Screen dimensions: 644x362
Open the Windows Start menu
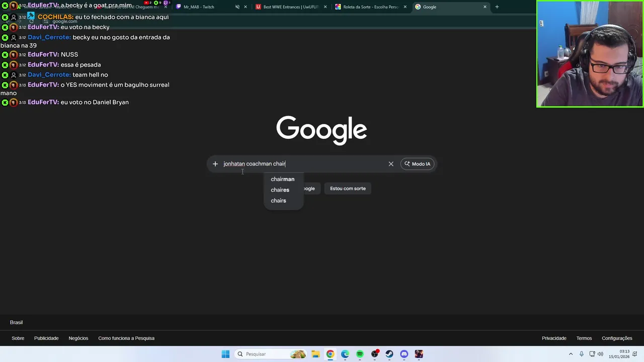225,354
